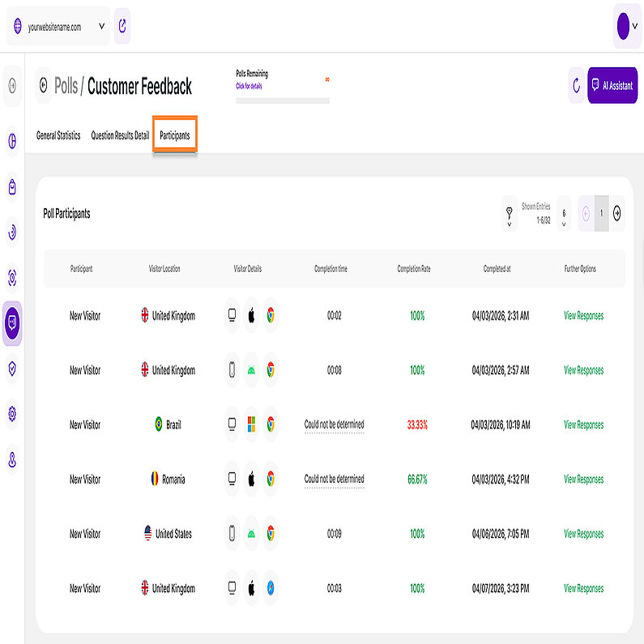Click the top expand sidebar icon

point(12,86)
